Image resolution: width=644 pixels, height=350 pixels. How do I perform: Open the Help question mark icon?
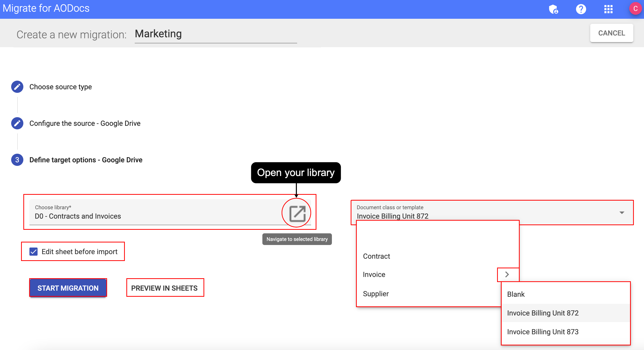point(581,9)
